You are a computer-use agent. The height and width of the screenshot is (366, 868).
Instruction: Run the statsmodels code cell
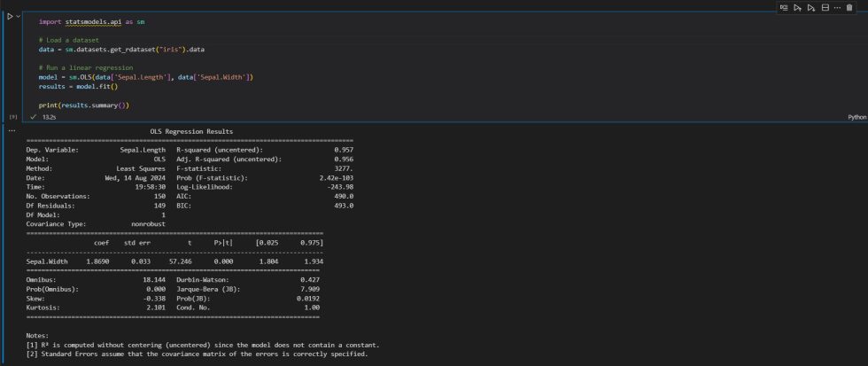tap(10, 16)
